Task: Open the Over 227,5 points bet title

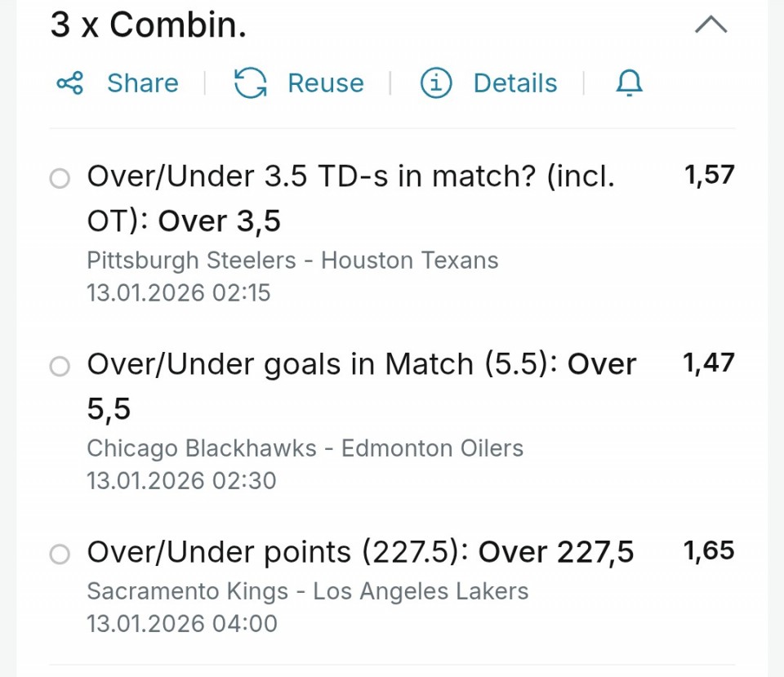Action: pyautogui.click(x=360, y=553)
